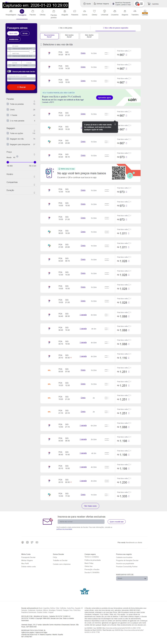
Task: Check the Bagagem de mão filter
Action: tap(8, 139)
